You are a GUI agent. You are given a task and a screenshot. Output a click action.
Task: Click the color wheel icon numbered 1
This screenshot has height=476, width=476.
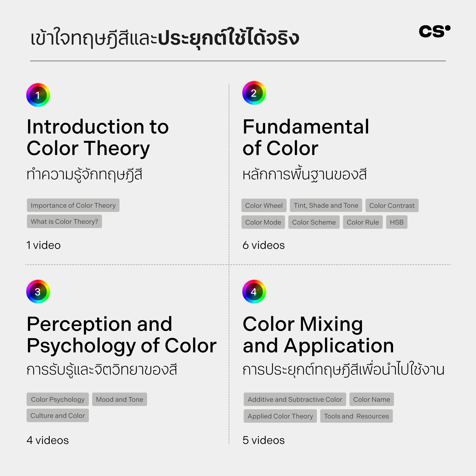[38, 95]
